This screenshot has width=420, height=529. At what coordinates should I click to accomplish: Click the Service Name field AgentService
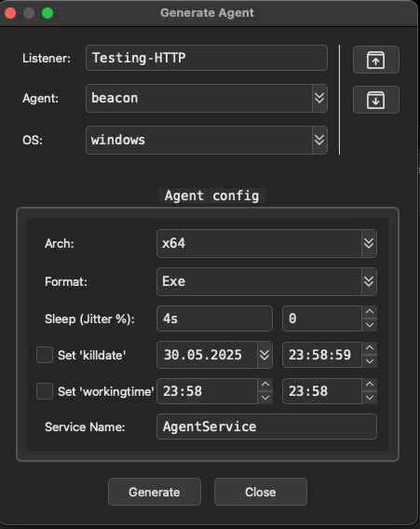pos(266,427)
